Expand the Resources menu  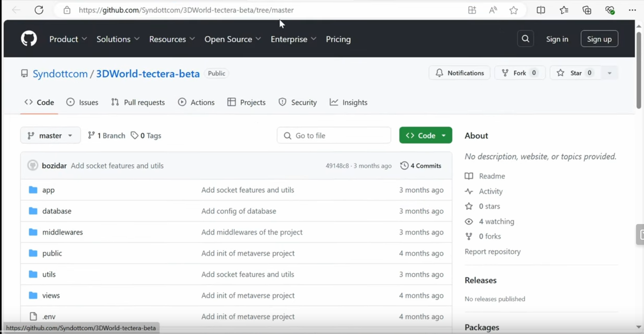click(x=172, y=39)
